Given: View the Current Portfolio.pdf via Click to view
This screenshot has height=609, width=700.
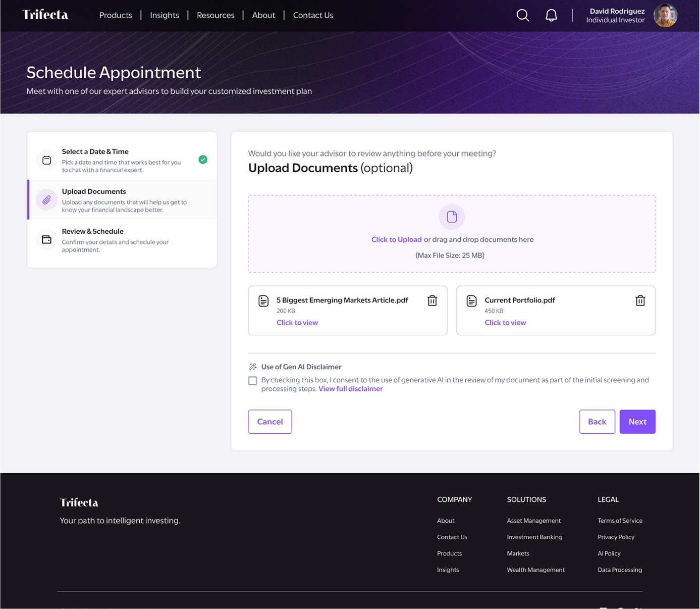Looking at the screenshot, I should pyautogui.click(x=505, y=323).
